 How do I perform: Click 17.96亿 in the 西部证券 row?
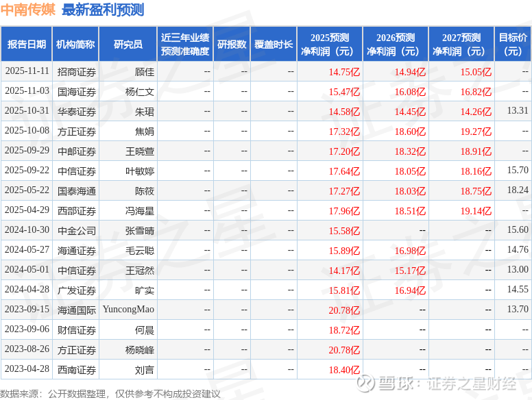344,211
